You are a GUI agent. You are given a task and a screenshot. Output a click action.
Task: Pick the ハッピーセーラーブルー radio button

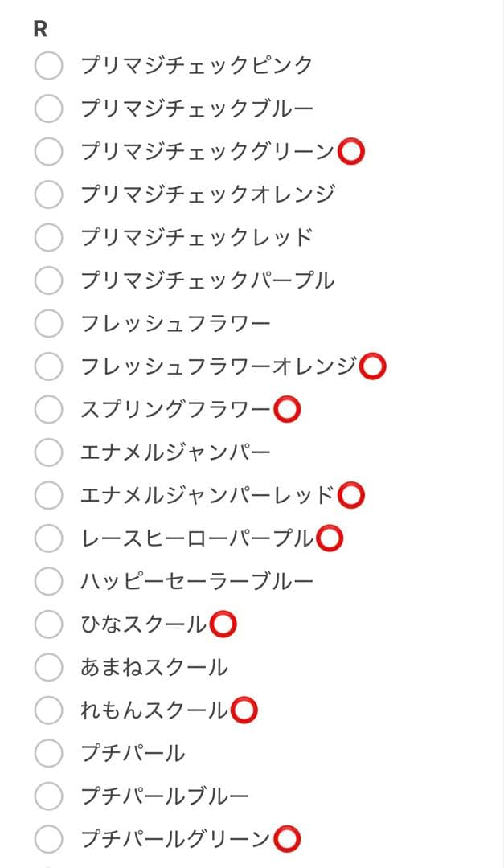point(49,582)
